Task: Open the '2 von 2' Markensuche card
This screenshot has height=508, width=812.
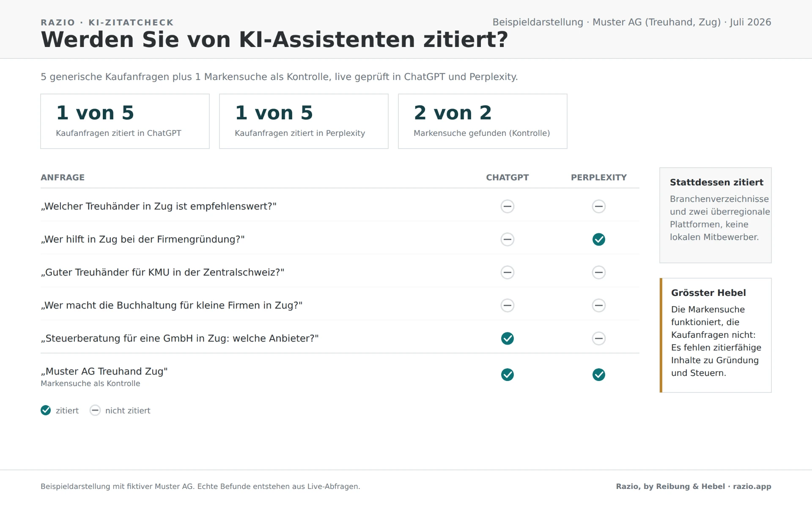Action: point(483,121)
